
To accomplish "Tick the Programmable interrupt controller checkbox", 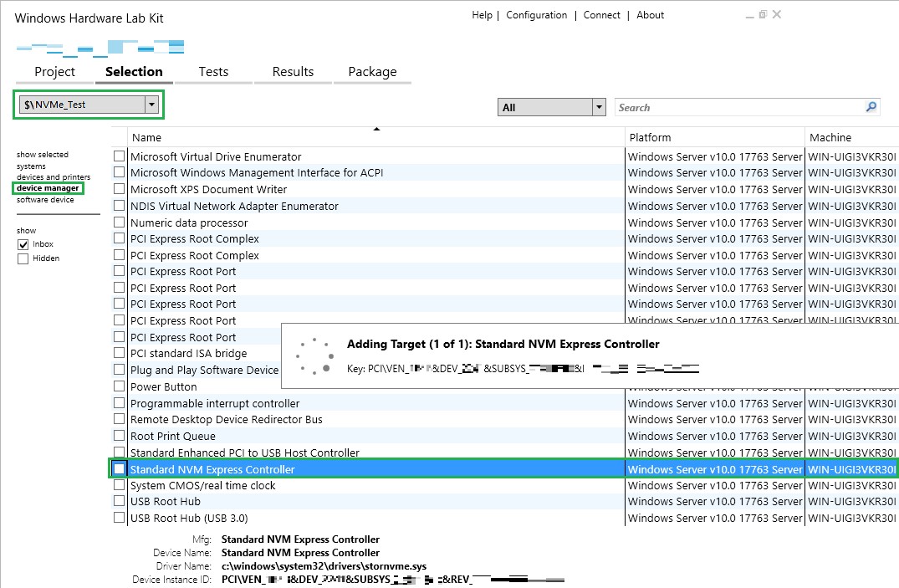I will [119, 402].
